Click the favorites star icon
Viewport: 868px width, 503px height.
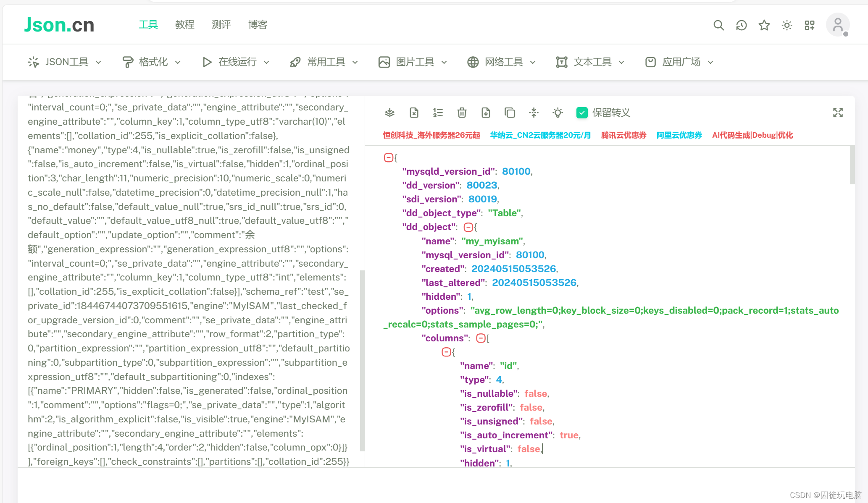click(764, 25)
